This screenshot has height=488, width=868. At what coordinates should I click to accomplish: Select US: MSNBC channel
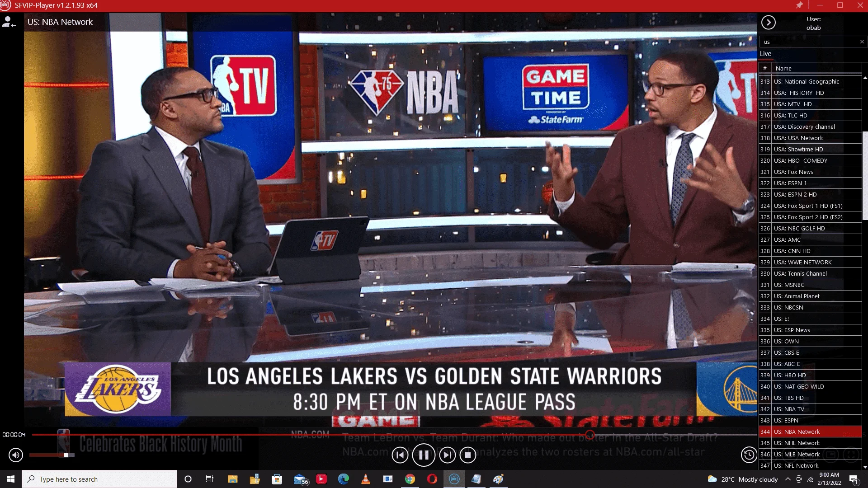coord(810,285)
